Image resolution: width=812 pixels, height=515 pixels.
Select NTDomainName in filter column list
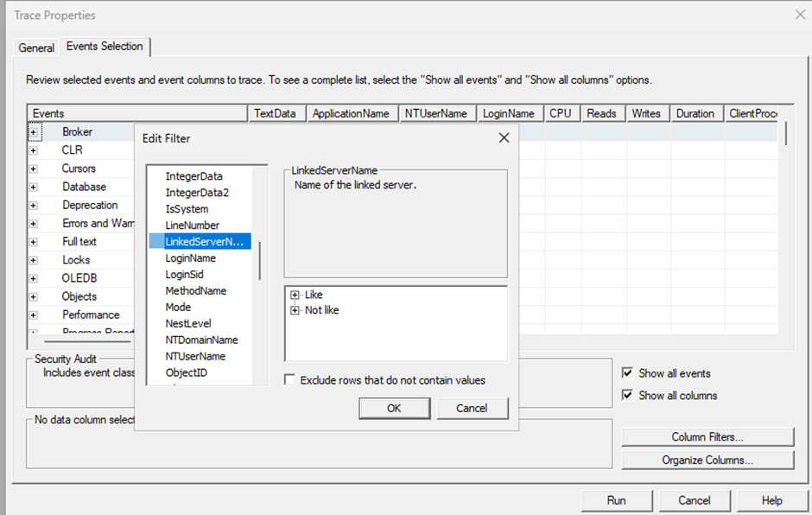pos(202,340)
